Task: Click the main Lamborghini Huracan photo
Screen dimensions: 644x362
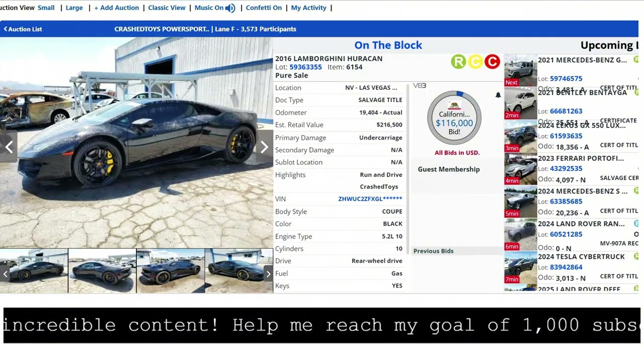Action: (136, 142)
